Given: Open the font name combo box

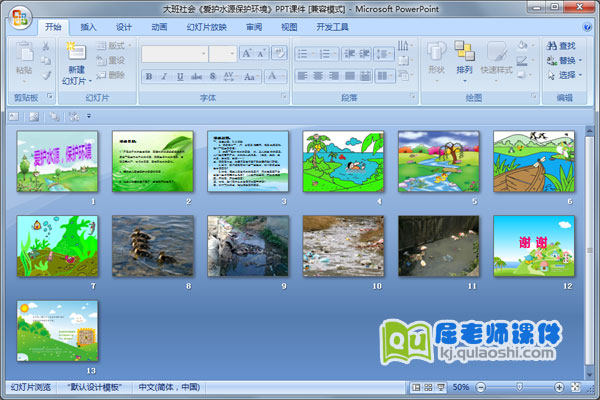Looking at the screenshot, I should tap(175, 54).
